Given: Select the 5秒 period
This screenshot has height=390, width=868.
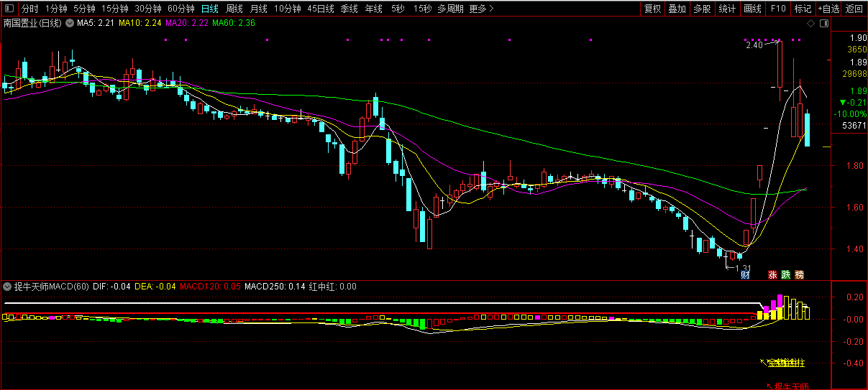Looking at the screenshot, I should click(398, 9).
